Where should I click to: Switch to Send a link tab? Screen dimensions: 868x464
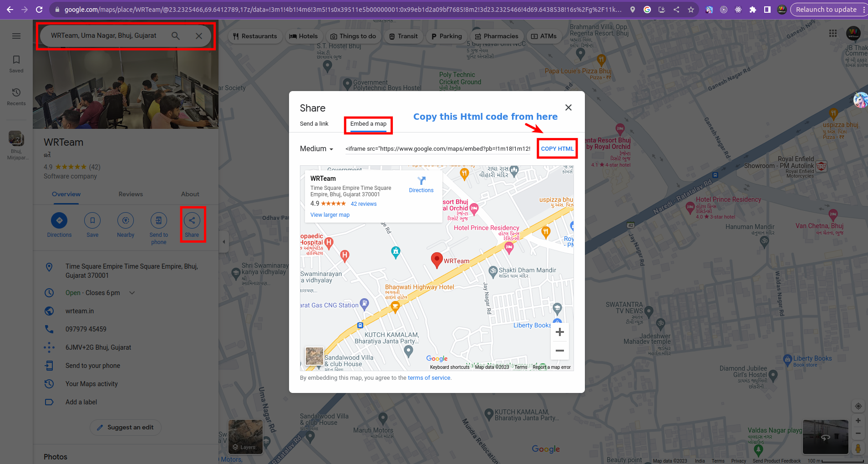click(314, 124)
